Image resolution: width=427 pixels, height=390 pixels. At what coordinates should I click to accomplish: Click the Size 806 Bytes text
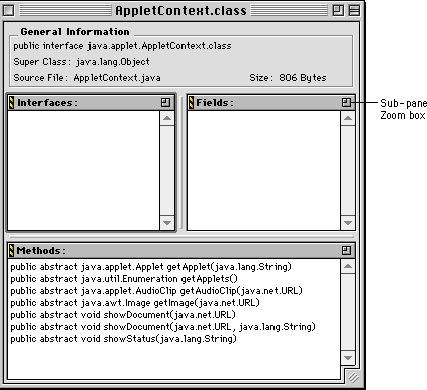click(x=288, y=78)
